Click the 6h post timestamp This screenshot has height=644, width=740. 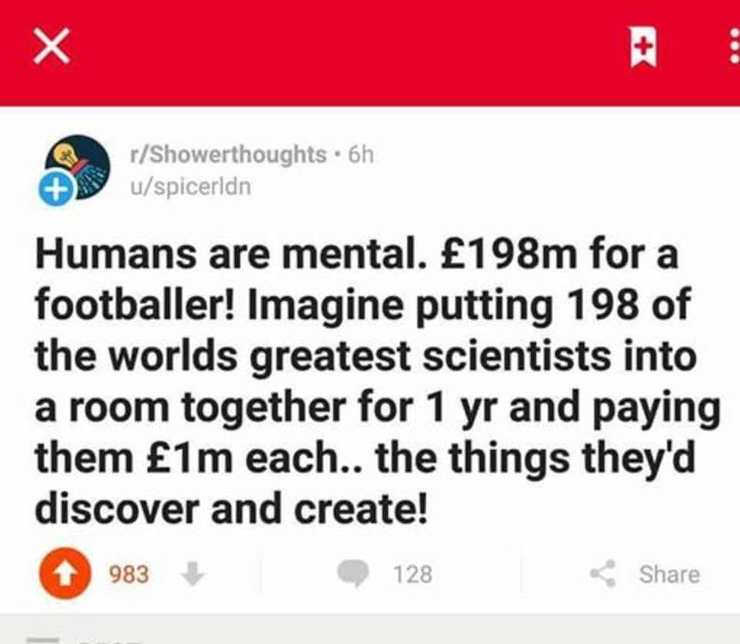point(361,154)
